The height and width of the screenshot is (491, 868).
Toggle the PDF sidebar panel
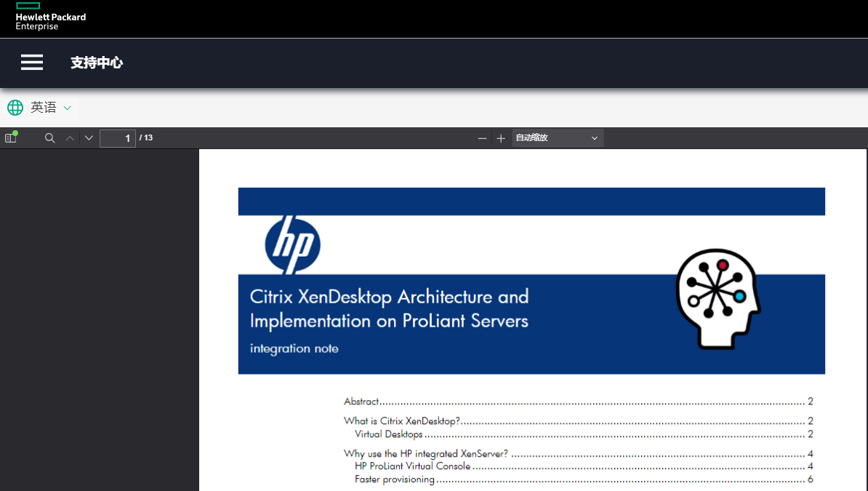[11, 137]
